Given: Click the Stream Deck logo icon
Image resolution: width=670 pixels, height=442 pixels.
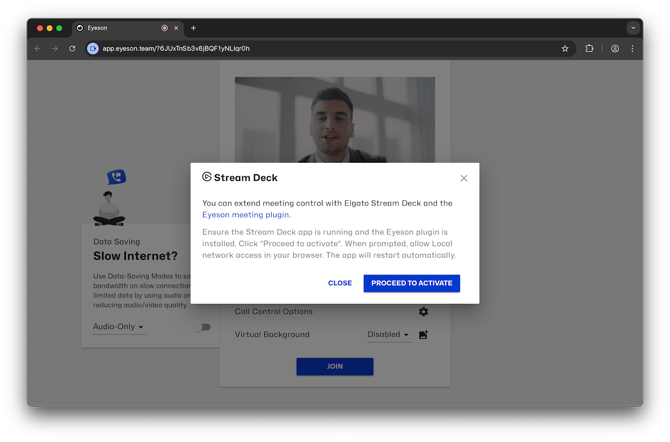Looking at the screenshot, I should click(207, 177).
